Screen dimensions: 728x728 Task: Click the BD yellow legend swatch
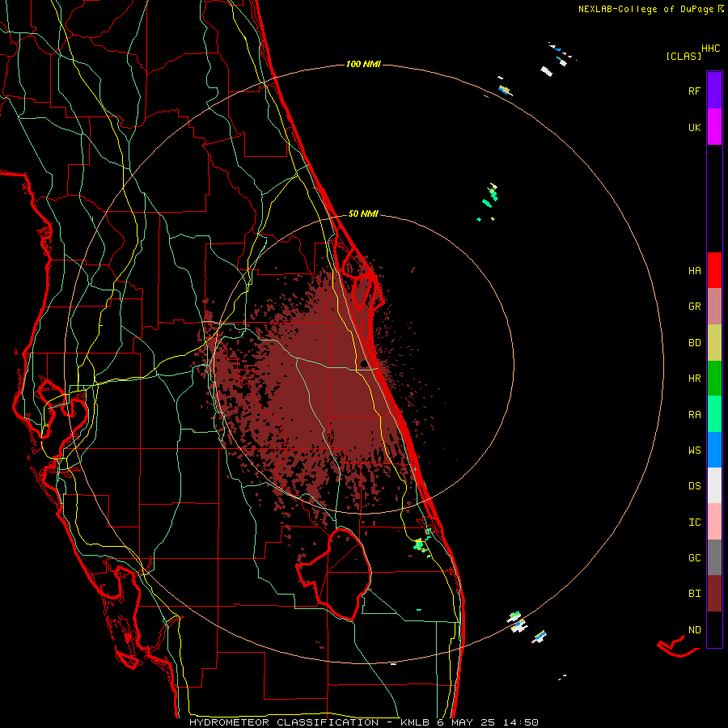(x=714, y=343)
